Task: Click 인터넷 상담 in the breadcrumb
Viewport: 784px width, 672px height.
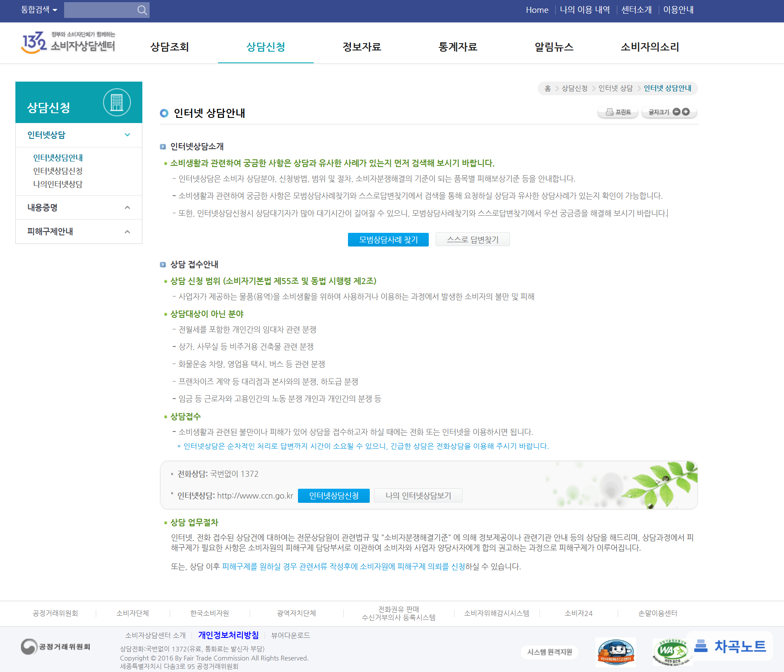Action: 616,88
